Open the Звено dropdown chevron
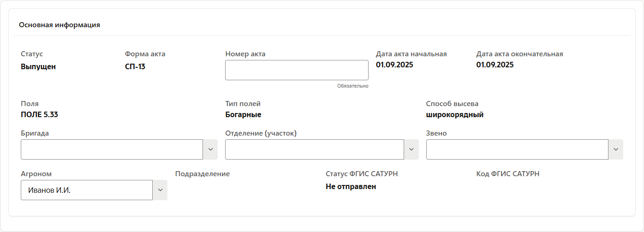The width and height of the screenshot is (644, 232). click(x=616, y=149)
